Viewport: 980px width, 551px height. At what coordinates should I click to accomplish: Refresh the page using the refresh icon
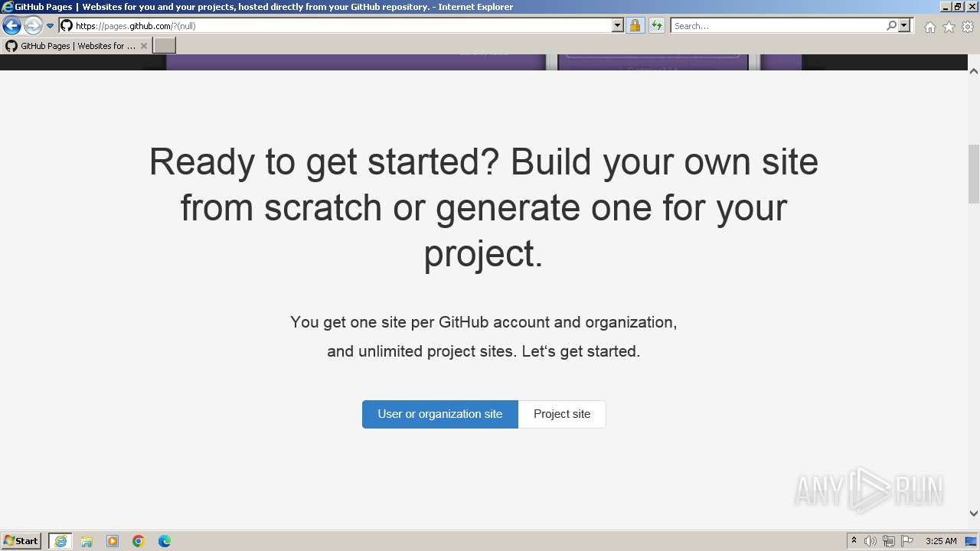[x=657, y=25]
